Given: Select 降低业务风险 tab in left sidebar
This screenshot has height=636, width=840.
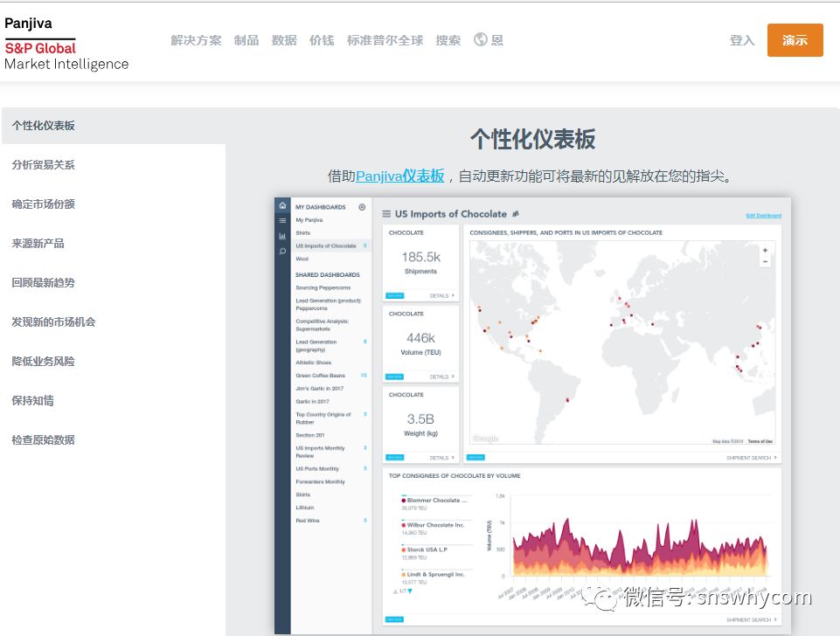Looking at the screenshot, I should [43, 362].
